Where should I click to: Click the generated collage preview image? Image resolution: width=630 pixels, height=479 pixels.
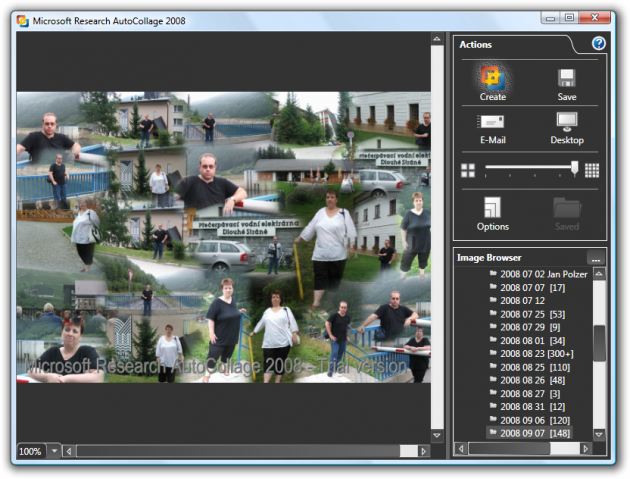(x=223, y=236)
